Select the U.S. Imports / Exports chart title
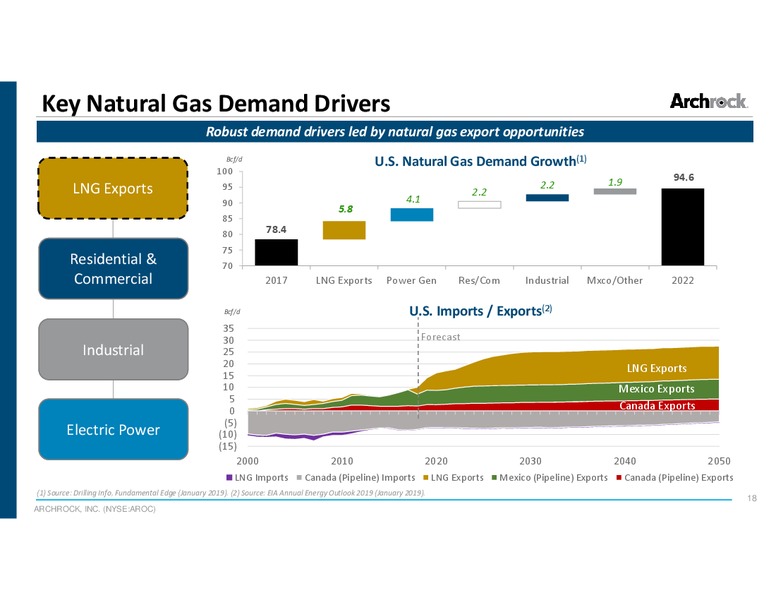Screen dimensions: 776x600 point(480,311)
